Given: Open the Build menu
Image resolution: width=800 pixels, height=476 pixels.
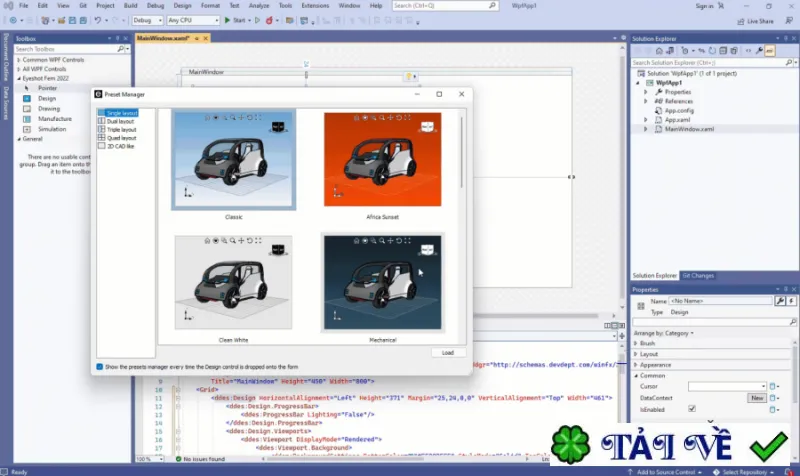Looking at the screenshot, I should [x=131, y=6].
